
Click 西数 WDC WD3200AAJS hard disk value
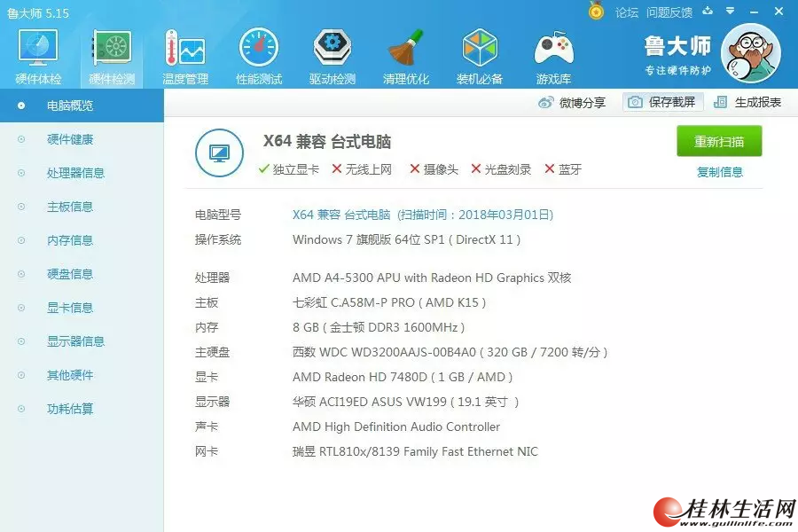pyautogui.click(x=450, y=352)
